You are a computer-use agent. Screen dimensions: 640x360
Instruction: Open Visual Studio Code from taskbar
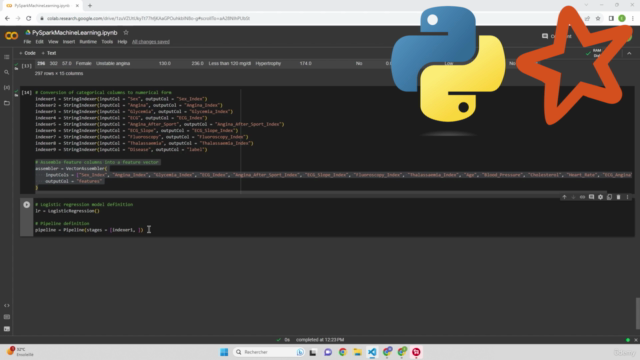point(372,352)
